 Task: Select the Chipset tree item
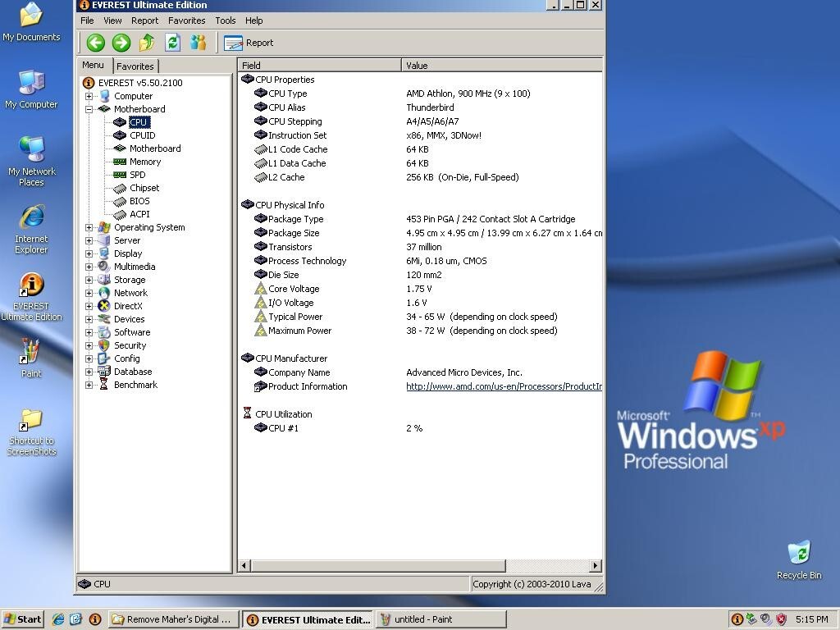[x=144, y=188]
